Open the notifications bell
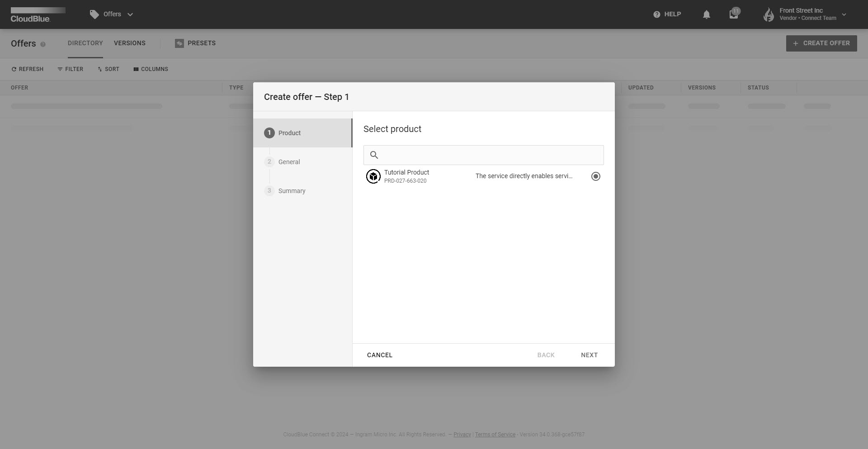The height and width of the screenshot is (449, 868). (x=707, y=14)
